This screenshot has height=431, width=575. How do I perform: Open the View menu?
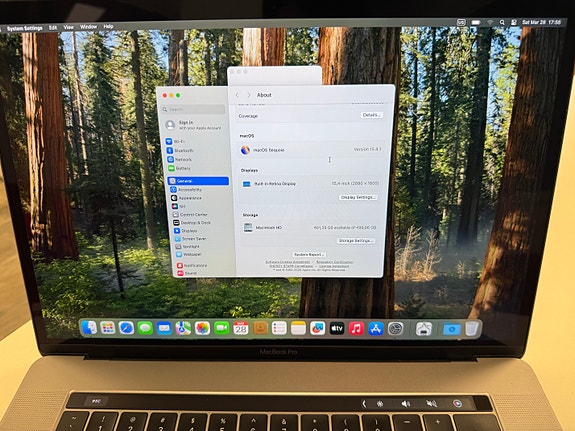point(68,27)
